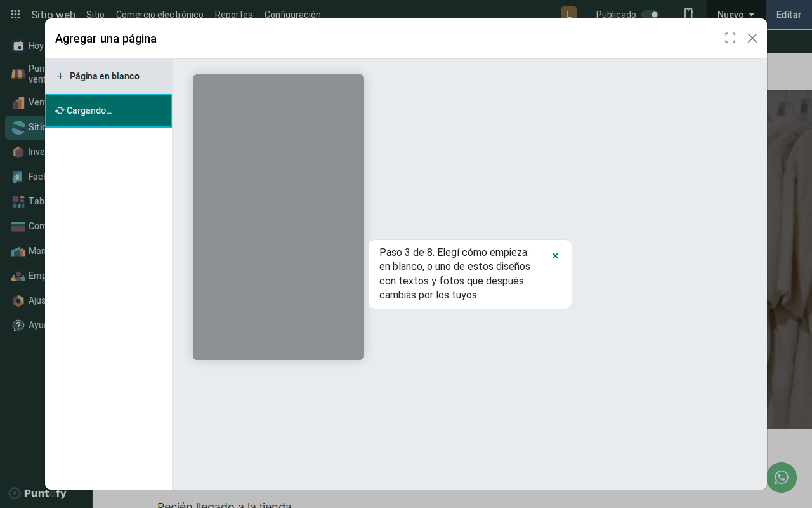Select the Página en blanco option
Viewport: 812px width, 508px height.
tap(108, 76)
